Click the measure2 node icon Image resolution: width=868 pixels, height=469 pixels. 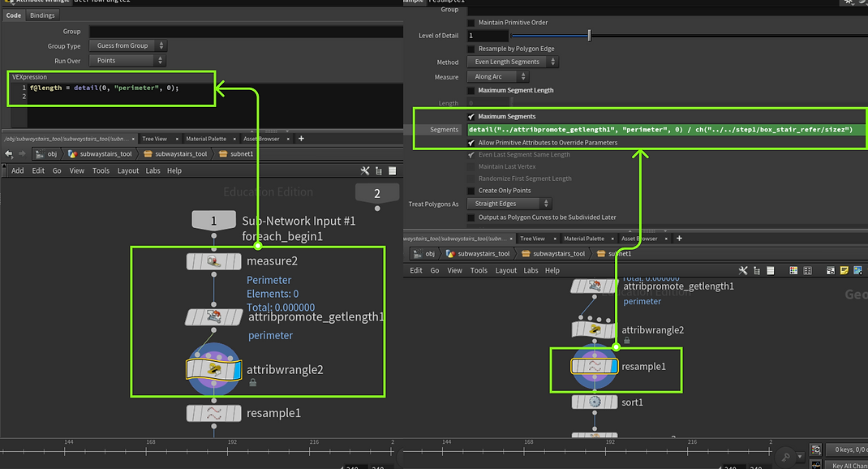[x=213, y=261]
